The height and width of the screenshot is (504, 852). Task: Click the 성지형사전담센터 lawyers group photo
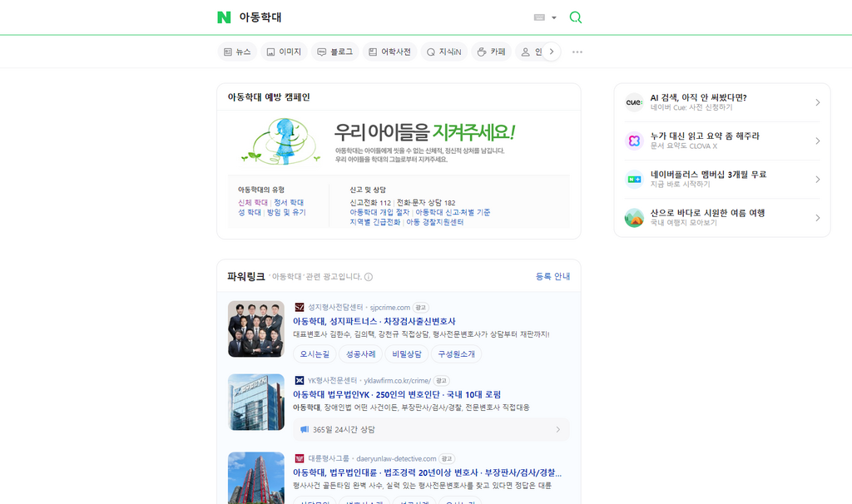tap(256, 329)
